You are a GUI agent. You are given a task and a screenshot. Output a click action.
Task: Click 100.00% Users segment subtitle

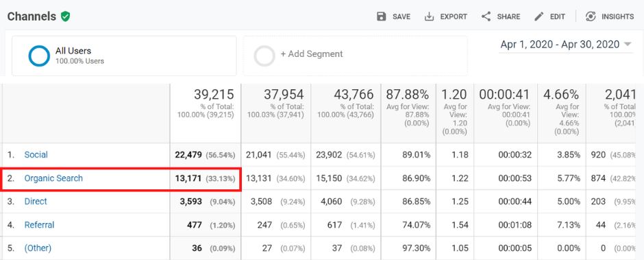79,61
